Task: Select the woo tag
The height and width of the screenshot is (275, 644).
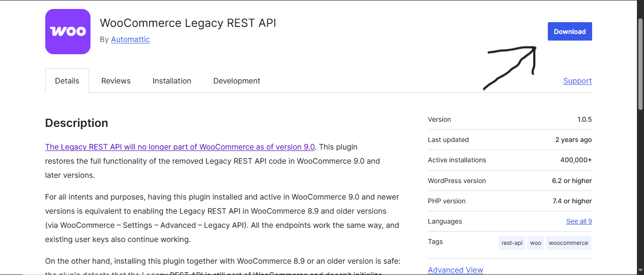Action: pyautogui.click(x=536, y=243)
